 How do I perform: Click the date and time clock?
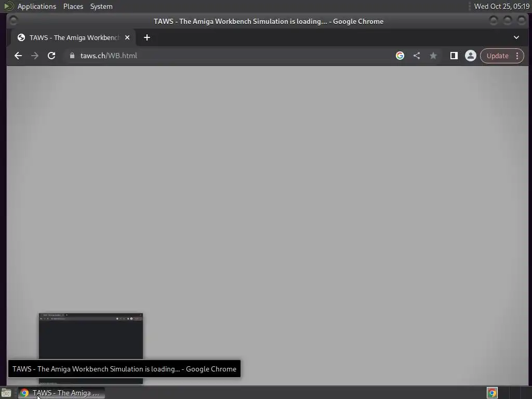point(502,6)
